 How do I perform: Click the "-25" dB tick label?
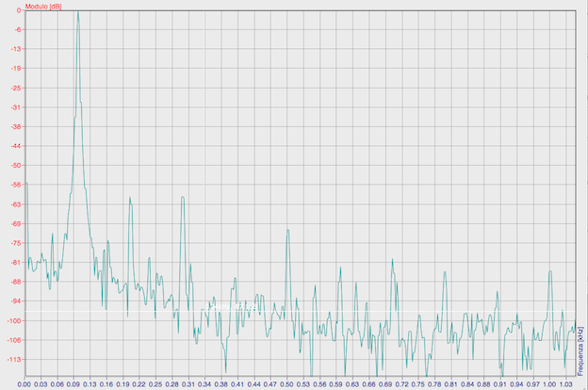click(x=17, y=88)
